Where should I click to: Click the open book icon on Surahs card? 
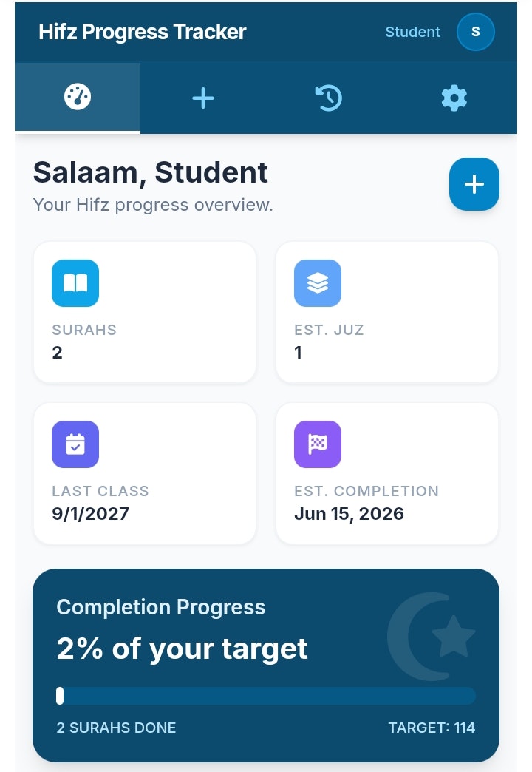[75, 282]
